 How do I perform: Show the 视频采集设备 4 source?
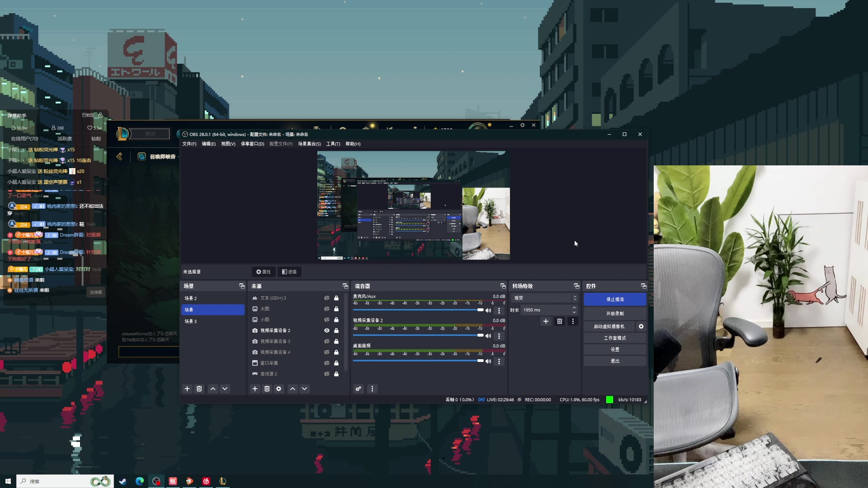tap(327, 352)
